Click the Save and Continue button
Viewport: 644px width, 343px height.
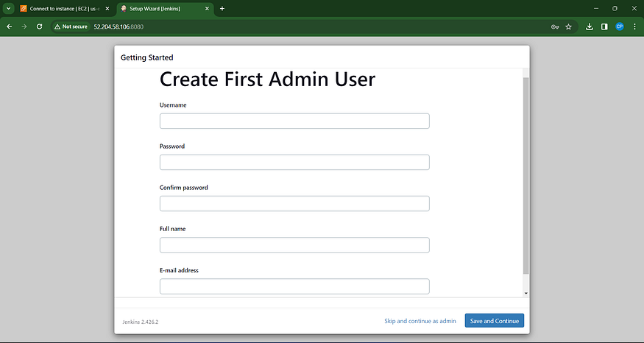(x=495, y=321)
